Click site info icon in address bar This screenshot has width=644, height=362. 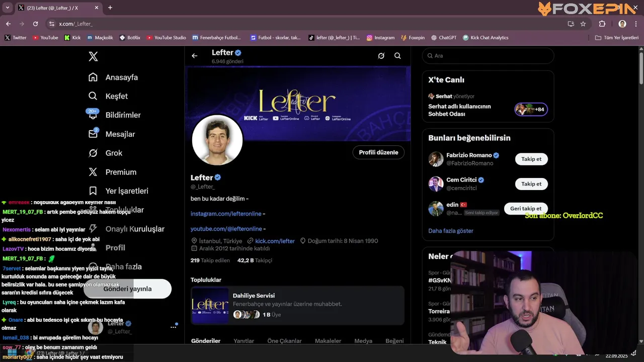tap(51, 24)
